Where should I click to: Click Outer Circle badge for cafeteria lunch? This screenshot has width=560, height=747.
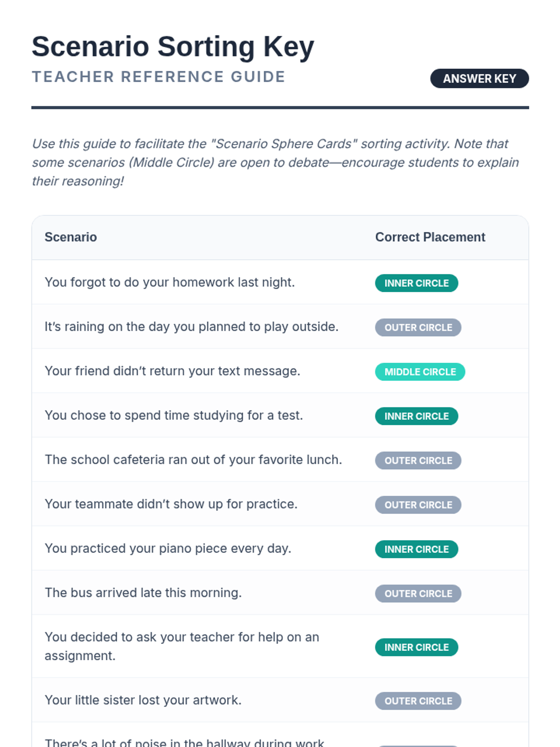[x=418, y=460]
